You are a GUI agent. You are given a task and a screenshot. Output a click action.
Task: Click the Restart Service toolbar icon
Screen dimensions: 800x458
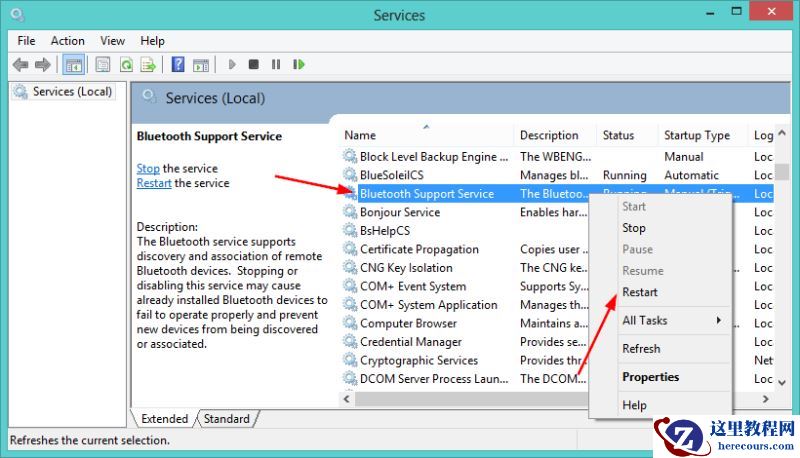click(x=299, y=65)
